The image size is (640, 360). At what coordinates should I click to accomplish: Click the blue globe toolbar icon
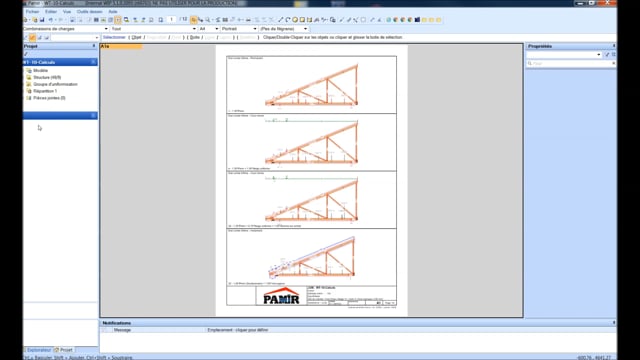click(x=388, y=20)
